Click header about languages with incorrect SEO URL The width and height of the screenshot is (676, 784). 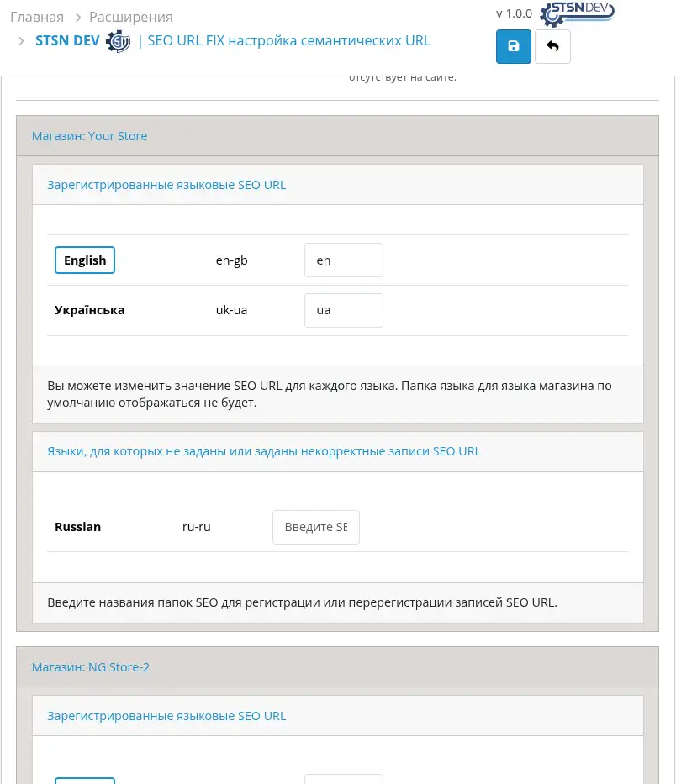264,451
